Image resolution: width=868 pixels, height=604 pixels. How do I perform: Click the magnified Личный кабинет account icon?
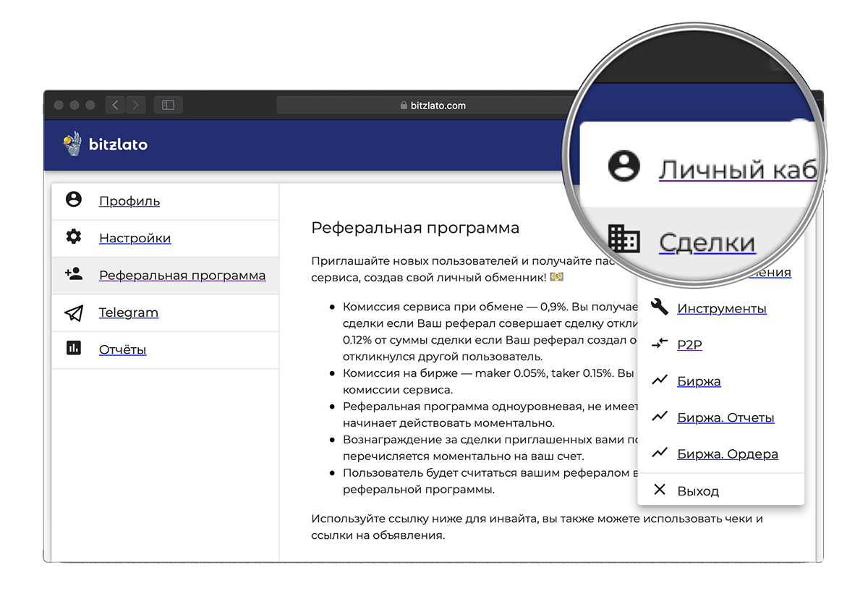pos(624,166)
